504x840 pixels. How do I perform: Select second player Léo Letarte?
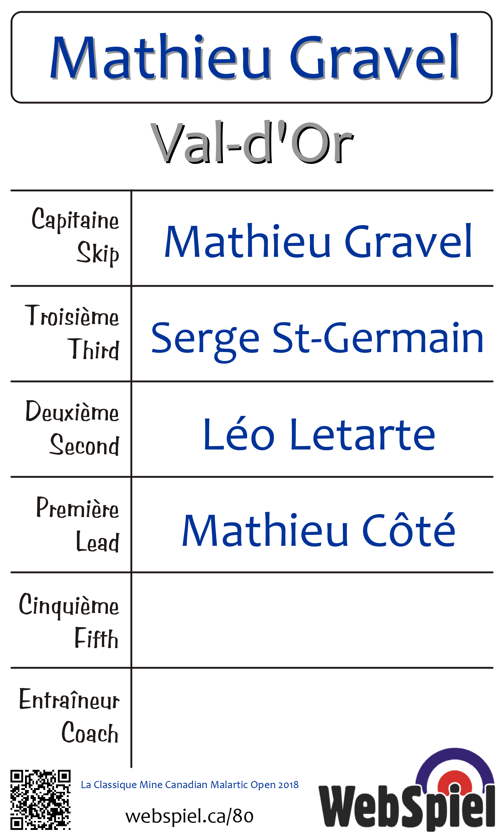pyautogui.click(x=319, y=434)
